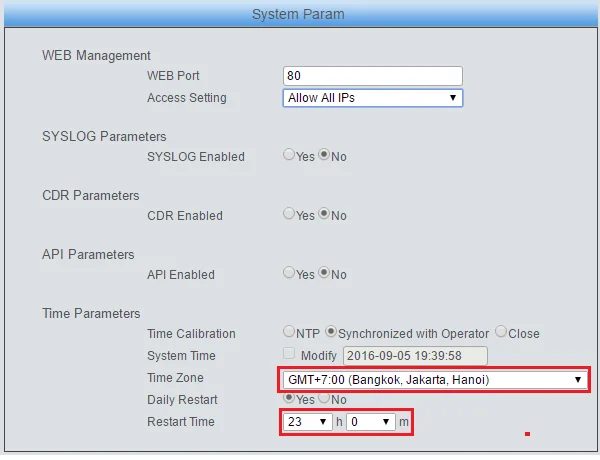Select Yes for SYSLOG Enabled
This screenshot has width=600, height=460.
point(289,155)
